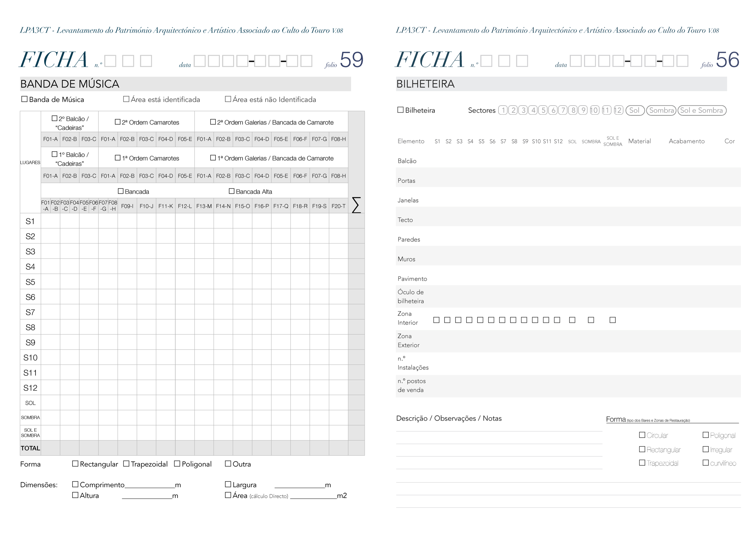Click the F09-I column header
This screenshot has height=535, width=756.
127,206
